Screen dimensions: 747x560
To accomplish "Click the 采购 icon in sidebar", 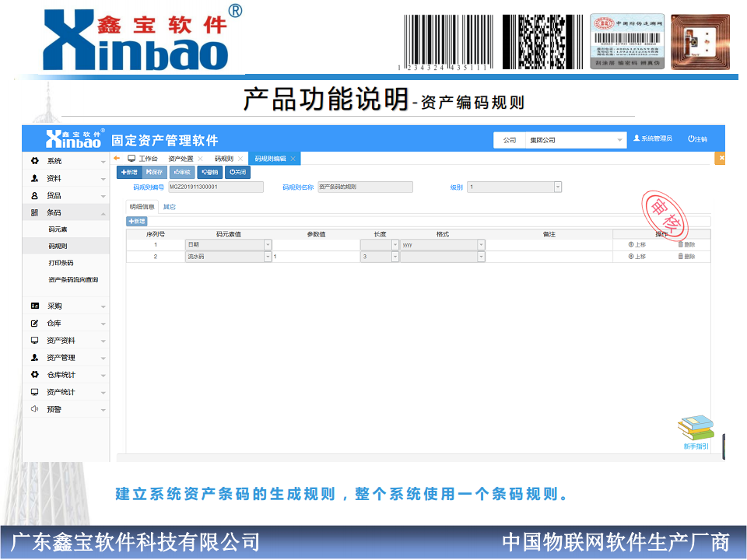I will [34, 306].
